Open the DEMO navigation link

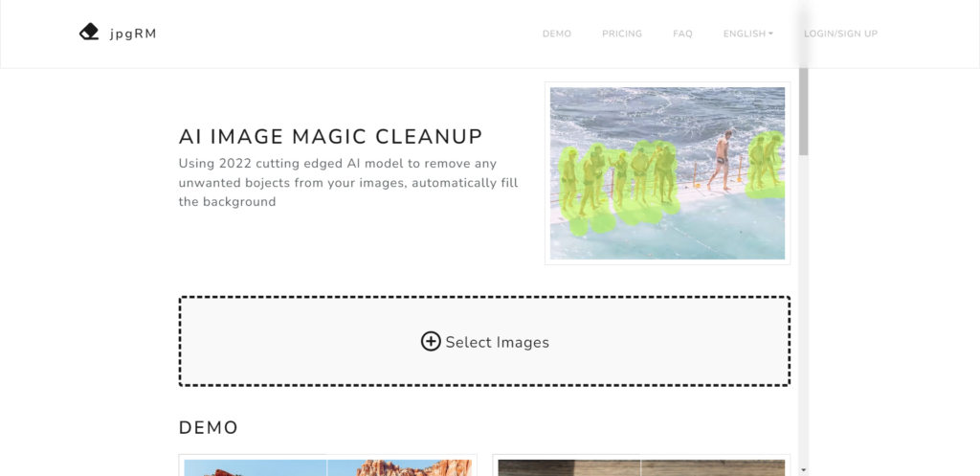557,34
